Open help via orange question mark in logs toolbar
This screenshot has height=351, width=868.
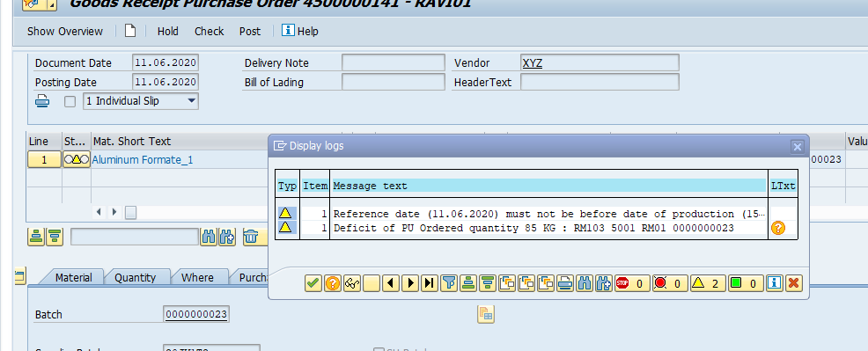pyautogui.click(x=333, y=283)
